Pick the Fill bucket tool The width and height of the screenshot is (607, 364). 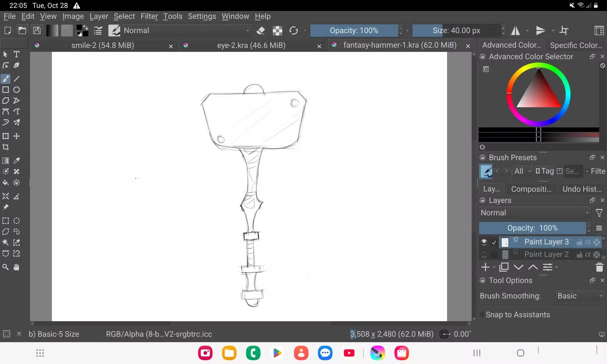[5, 183]
